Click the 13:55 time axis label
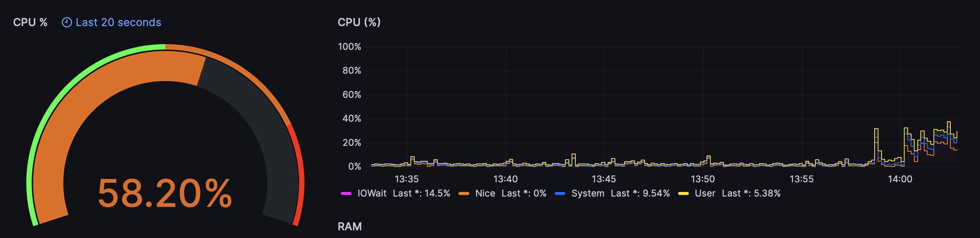 tap(802, 179)
